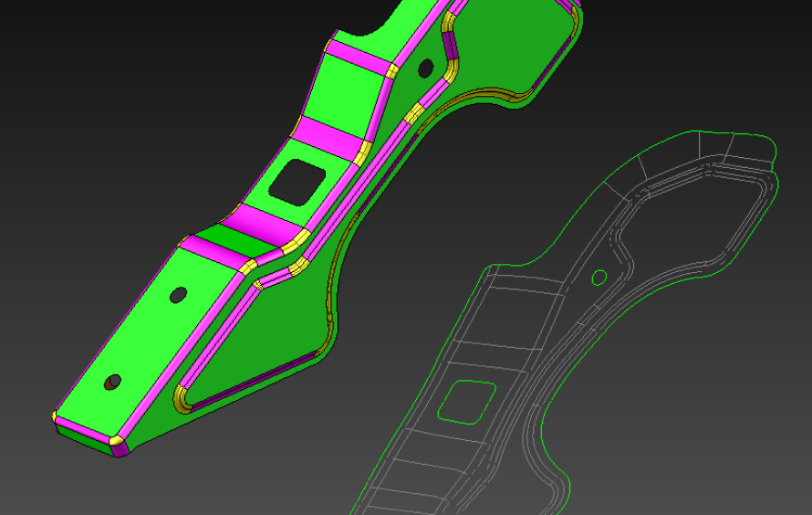The height and width of the screenshot is (515, 812).
Task: Select the round hole nearest the model's bottom end
Action: [x=112, y=382]
